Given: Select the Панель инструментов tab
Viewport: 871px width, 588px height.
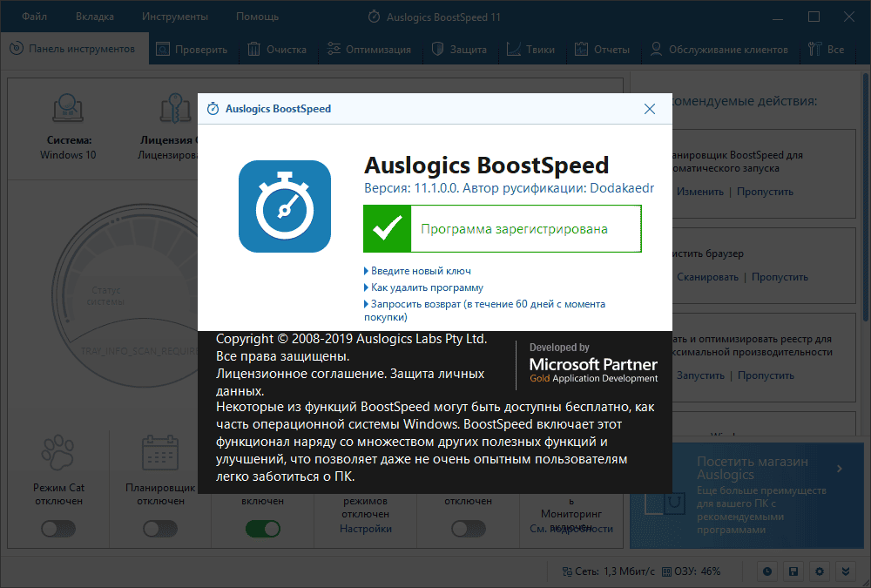Looking at the screenshot, I should 73,49.
